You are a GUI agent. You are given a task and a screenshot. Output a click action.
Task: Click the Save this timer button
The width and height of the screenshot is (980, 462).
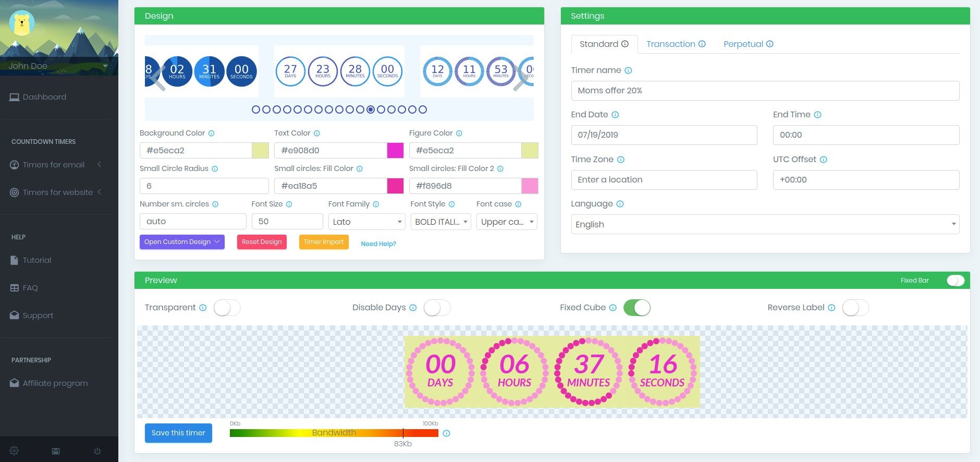[178, 433]
